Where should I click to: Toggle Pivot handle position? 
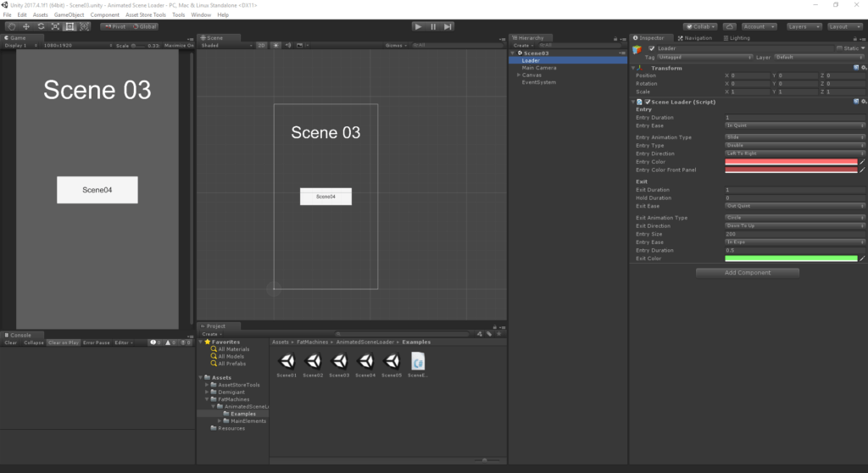tap(115, 26)
